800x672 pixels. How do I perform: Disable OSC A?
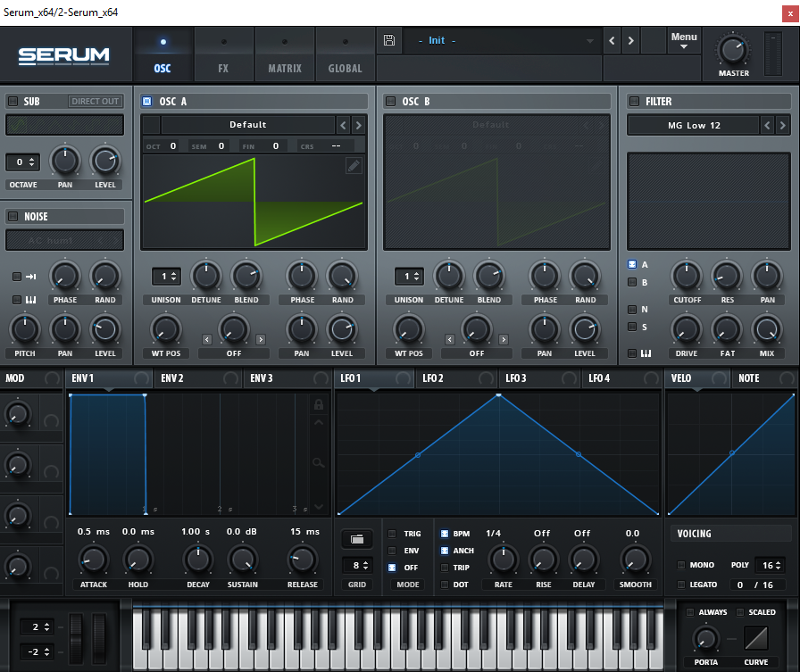tap(147, 101)
